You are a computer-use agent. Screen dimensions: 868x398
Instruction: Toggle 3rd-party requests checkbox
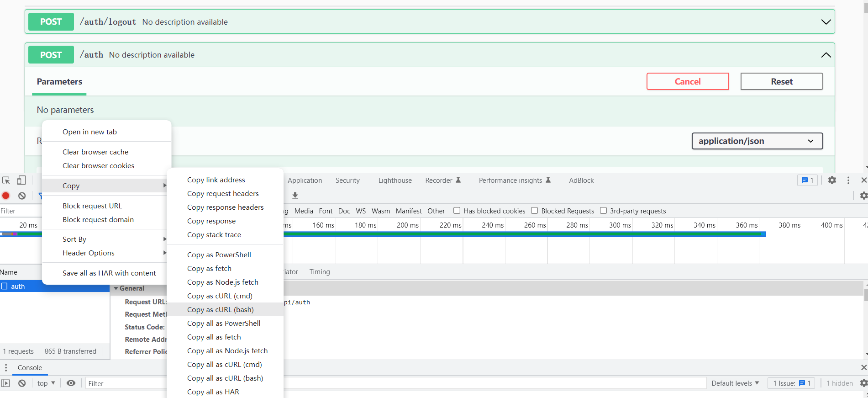(x=603, y=211)
